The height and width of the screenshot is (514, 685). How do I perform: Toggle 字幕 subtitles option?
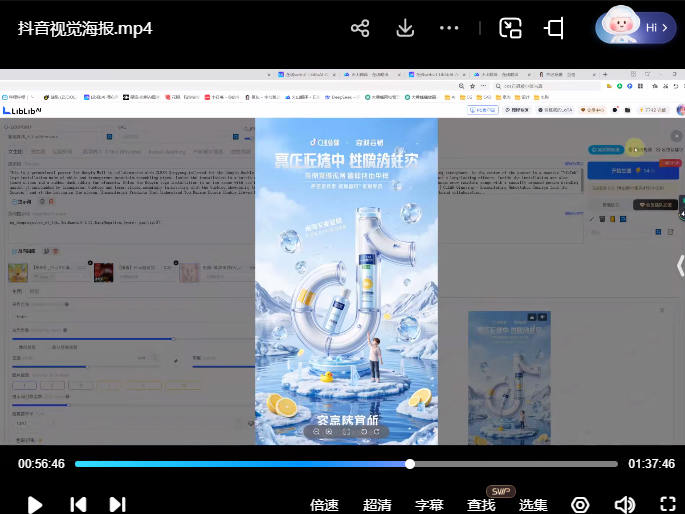[x=429, y=505]
